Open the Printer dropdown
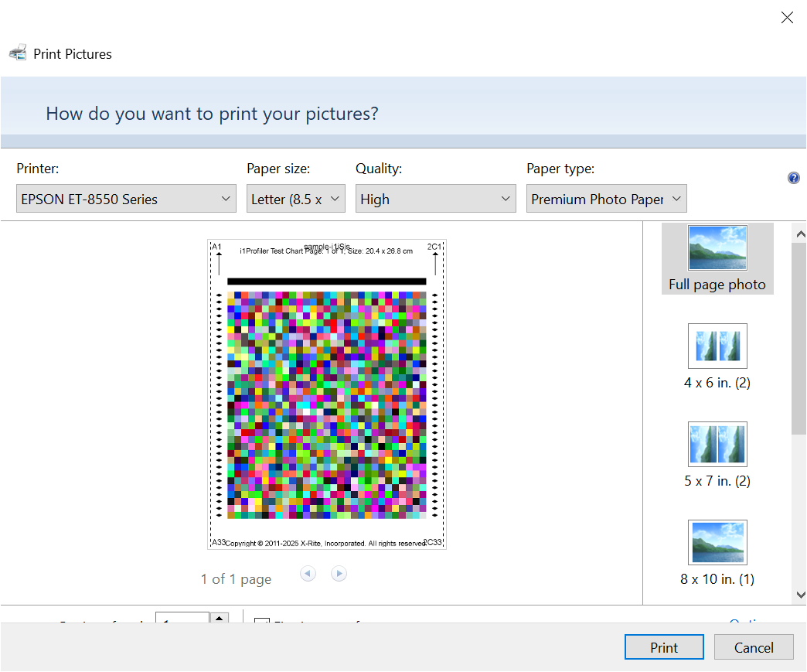 126,199
